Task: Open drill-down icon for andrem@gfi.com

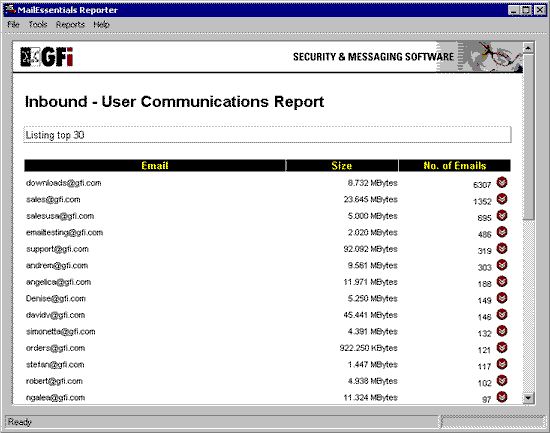Action: [502, 265]
